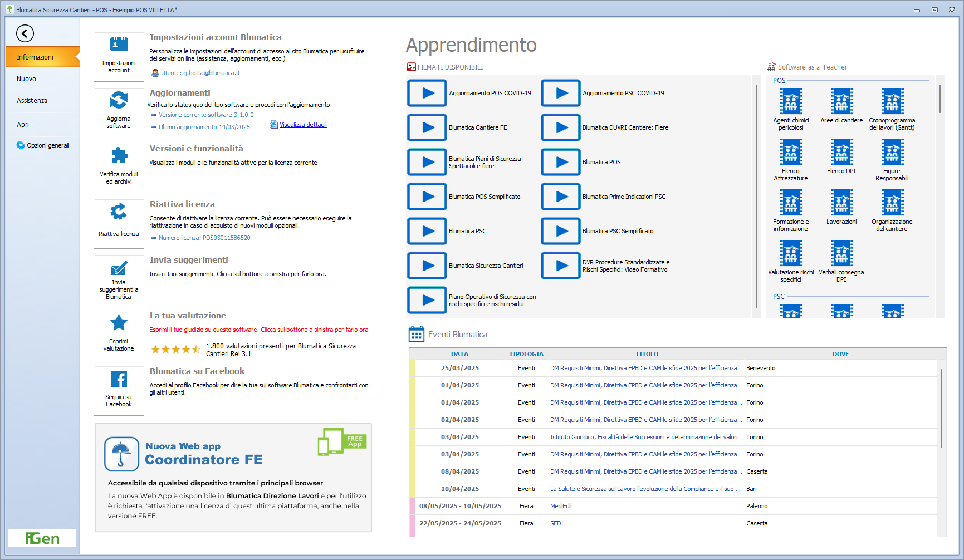The height and width of the screenshot is (560, 964).
Task: Open Elenco DPI lesson icon
Action: point(841,152)
